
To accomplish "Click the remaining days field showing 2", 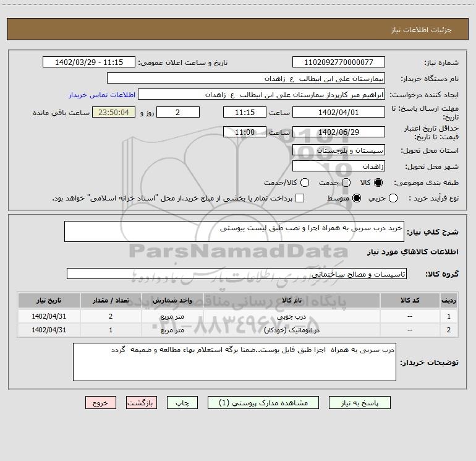I will pyautogui.click(x=178, y=112).
